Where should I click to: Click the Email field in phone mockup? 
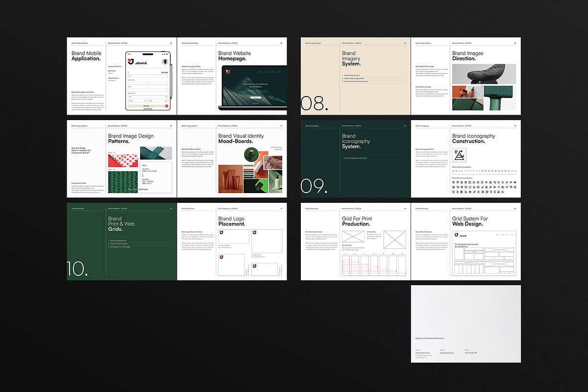147,90
